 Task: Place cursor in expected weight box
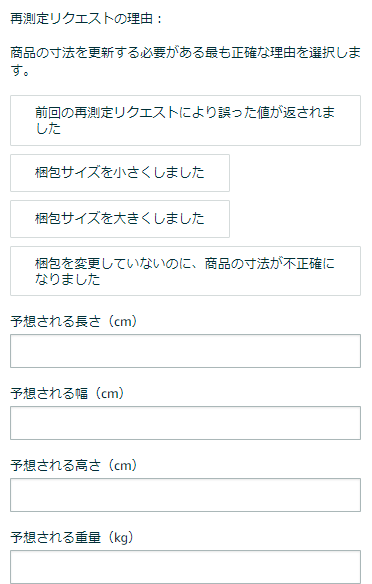(185, 566)
